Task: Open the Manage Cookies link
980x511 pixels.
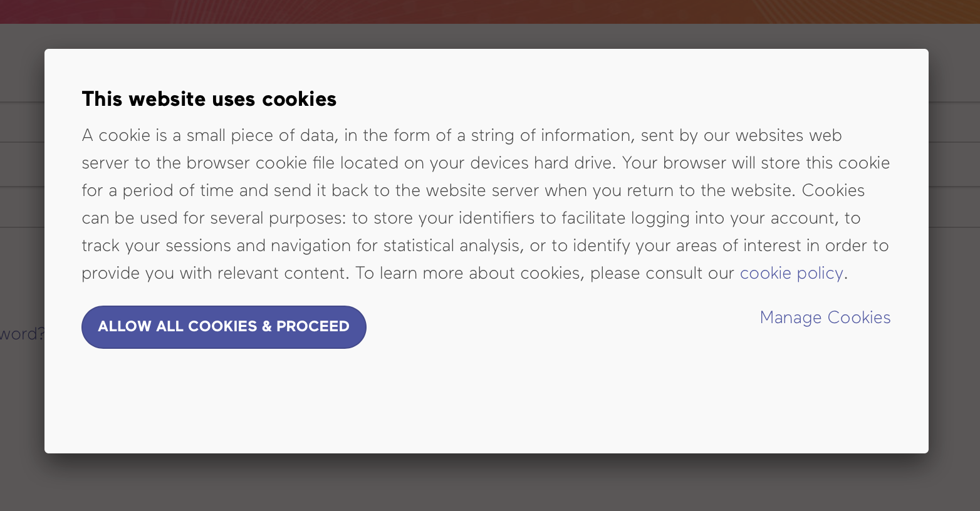Action: click(825, 317)
